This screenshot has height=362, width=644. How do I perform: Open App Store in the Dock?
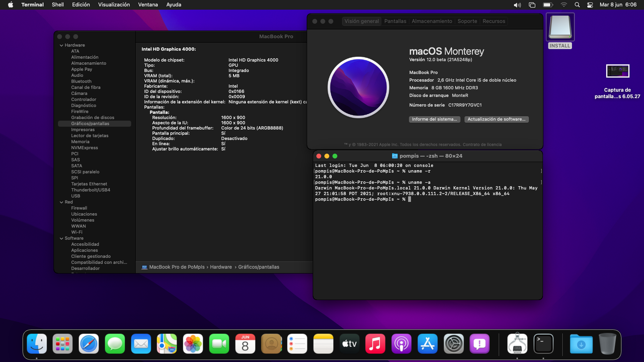pos(428,344)
